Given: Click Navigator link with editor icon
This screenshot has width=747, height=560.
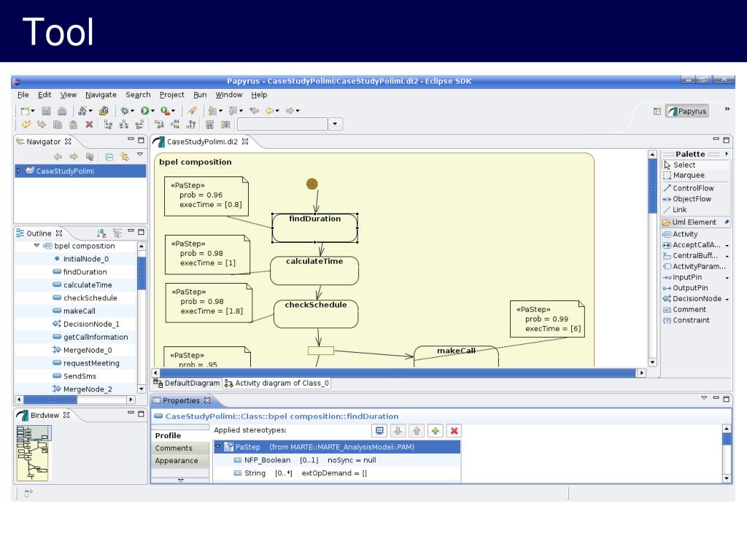Looking at the screenshot, I should pyautogui.click(x=125, y=157).
